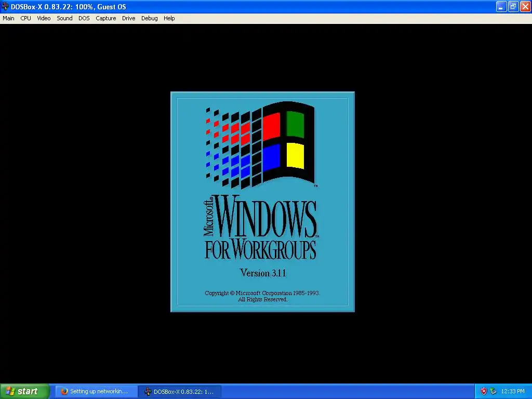
Task: Open the DOS menu
Action: (84, 18)
